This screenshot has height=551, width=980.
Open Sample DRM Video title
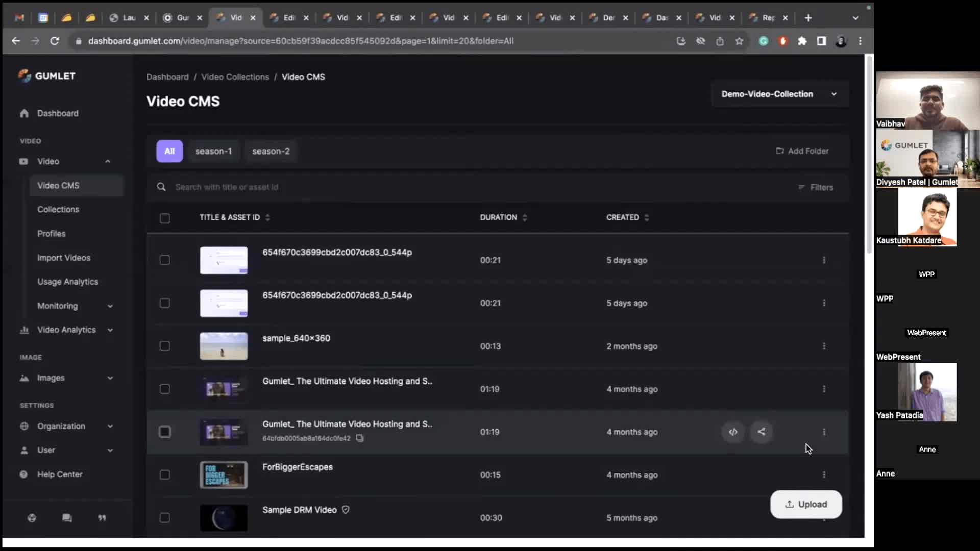[299, 510]
